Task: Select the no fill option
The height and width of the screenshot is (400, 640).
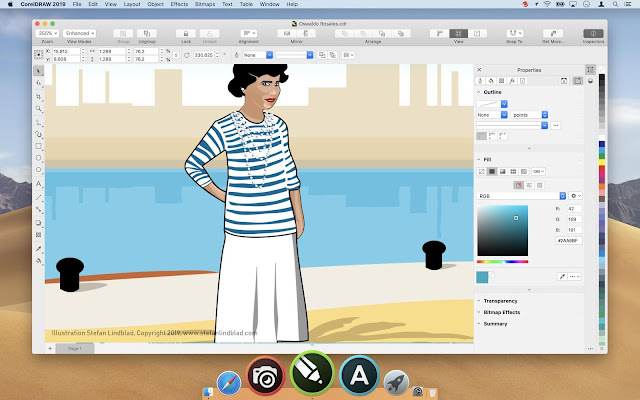Action: 481,172
